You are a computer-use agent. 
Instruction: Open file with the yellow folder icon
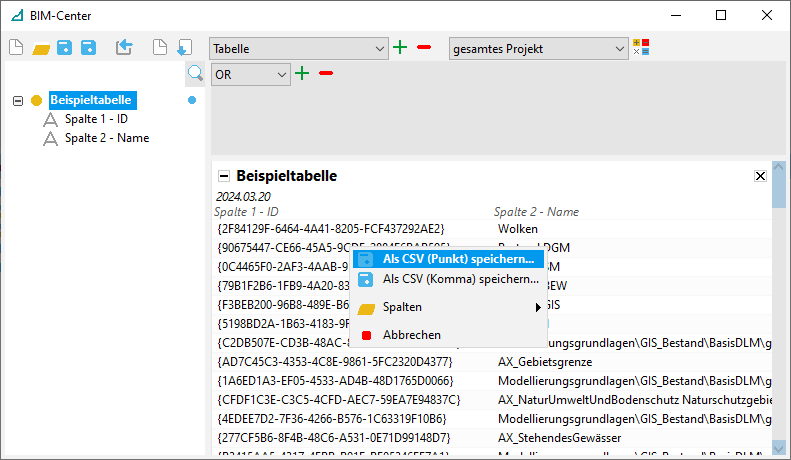pyautogui.click(x=41, y=47)
